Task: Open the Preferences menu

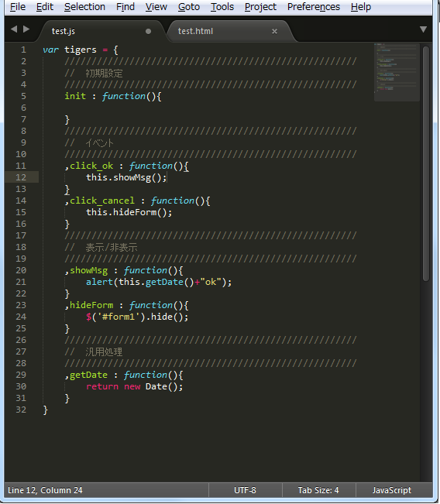Action: (314, 7)
